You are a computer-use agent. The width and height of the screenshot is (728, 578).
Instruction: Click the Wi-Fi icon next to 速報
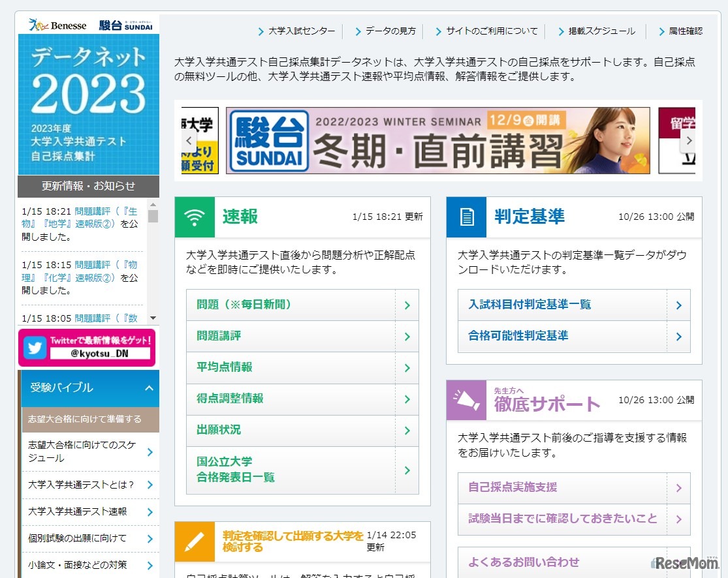[195, 217]
